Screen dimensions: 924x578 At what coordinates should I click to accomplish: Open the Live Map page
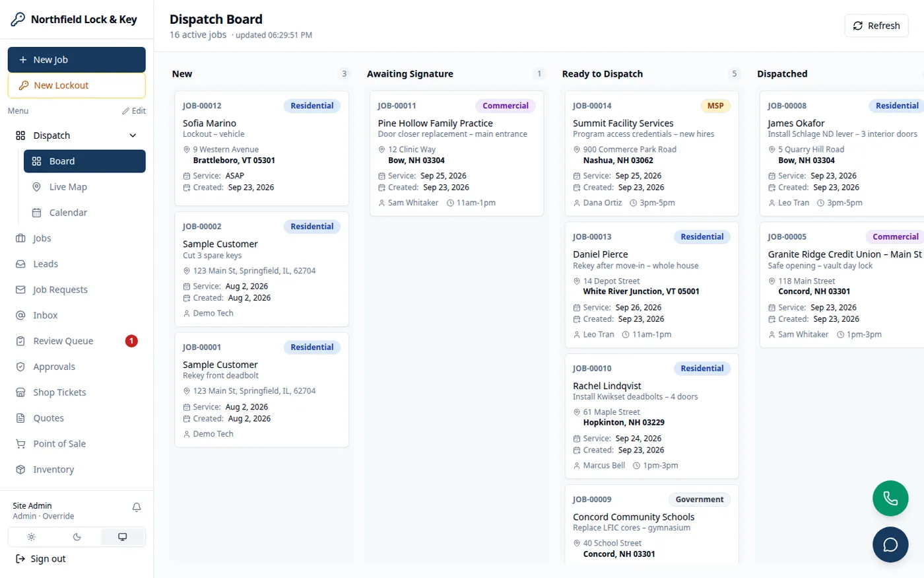[x=84, y=187]
